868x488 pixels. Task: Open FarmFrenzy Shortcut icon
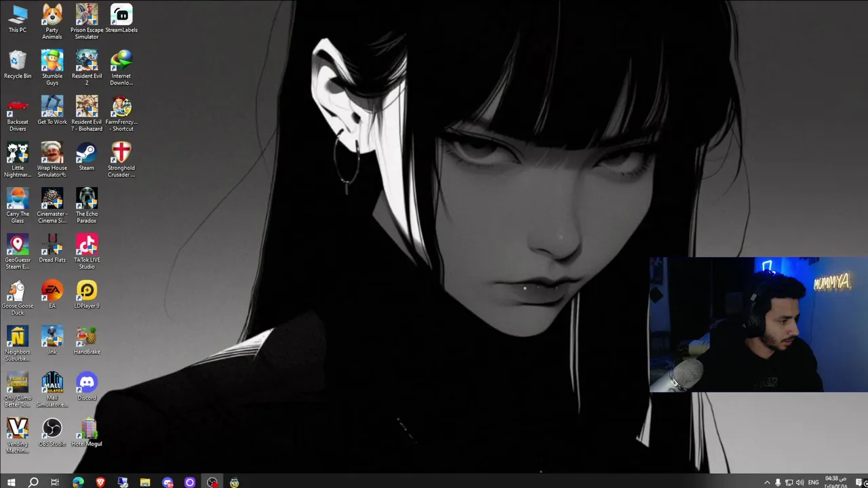[x=121, y=113]
